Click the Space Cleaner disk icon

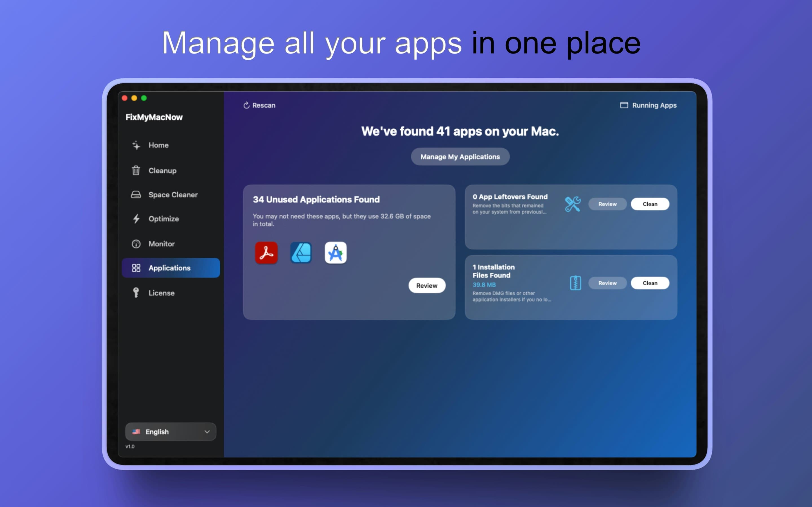[x=136, y=194]
